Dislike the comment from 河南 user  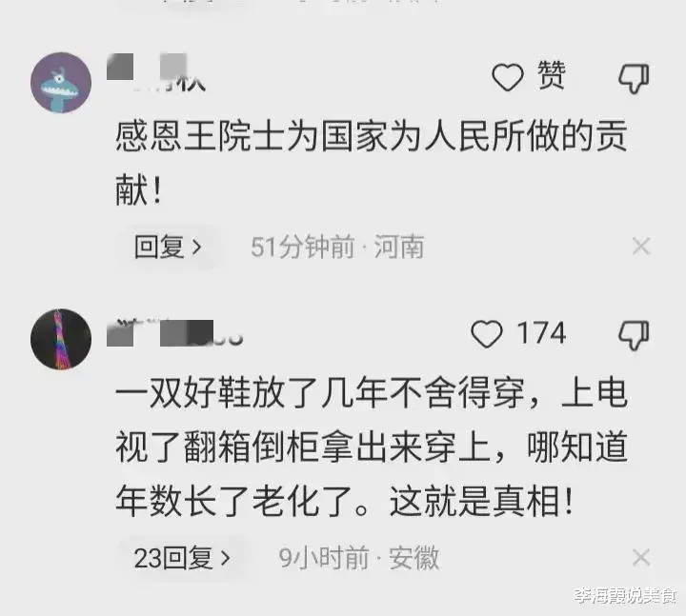(633, 79)
